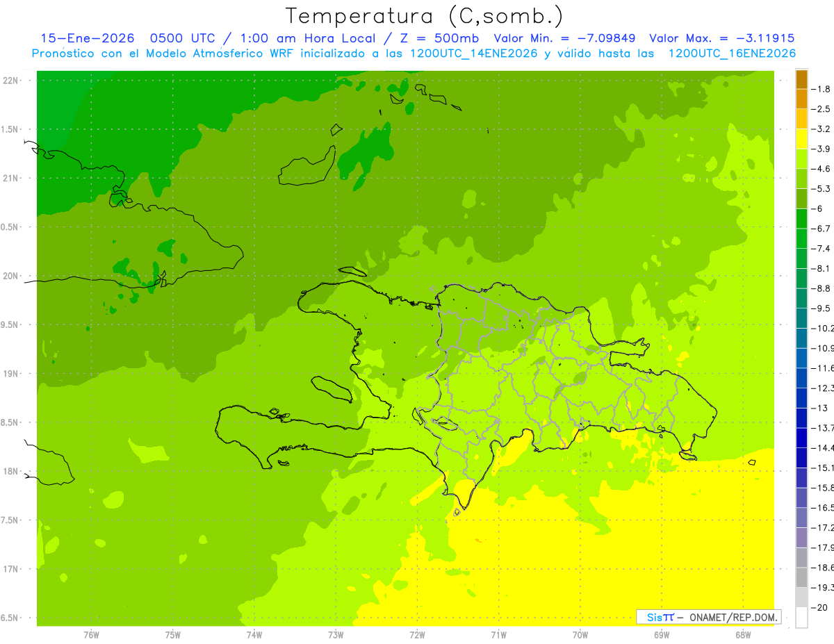The height and width of the screenshot is (644, 834).
Task: Click the 71W longitude axis label
Action: point(498,635)
